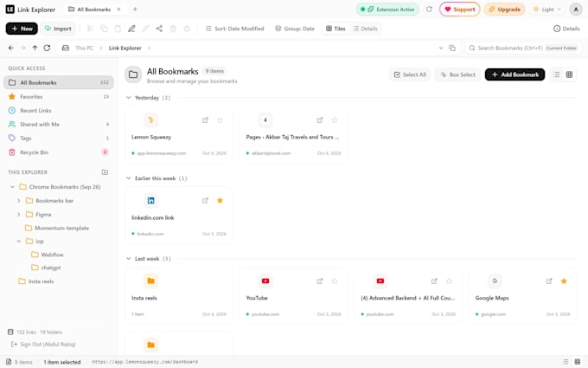Click the user avatar A icon
Image resolution: width=588 pixels, height=368 pixels.
click(576, 10)
